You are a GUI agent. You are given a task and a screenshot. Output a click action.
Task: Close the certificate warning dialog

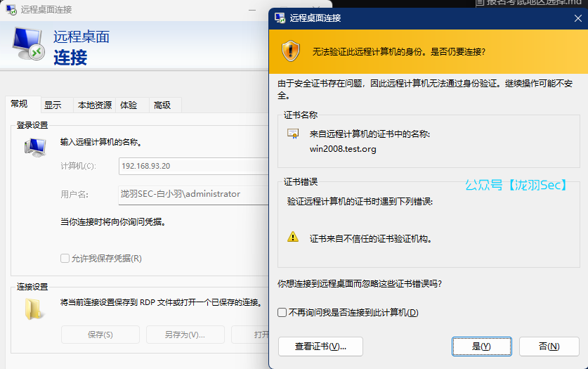[x=577, y=18]
